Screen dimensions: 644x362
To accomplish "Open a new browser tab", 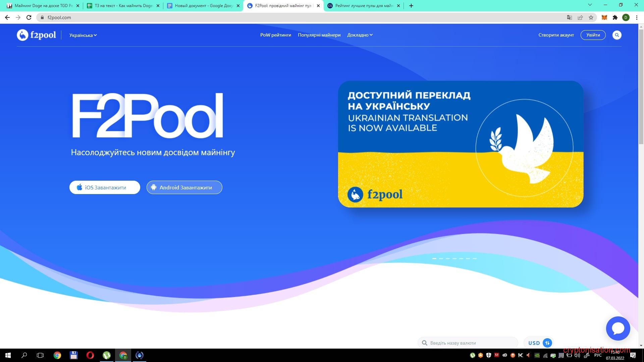I will click(x=411, y=6).
